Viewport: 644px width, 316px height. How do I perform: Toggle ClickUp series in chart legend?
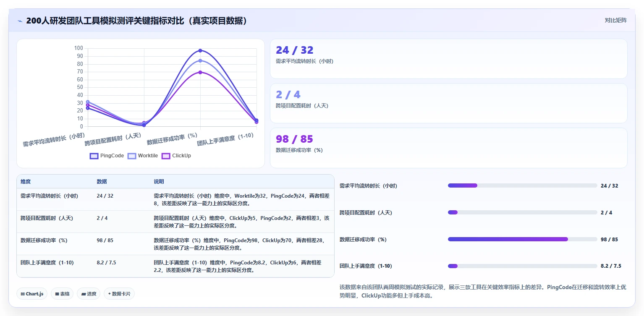click(176, 156)
